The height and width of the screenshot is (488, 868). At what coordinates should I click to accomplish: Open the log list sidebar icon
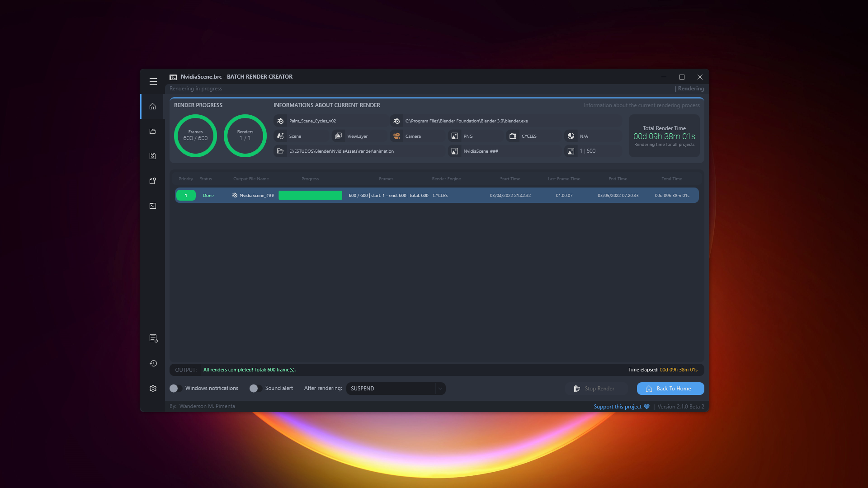(x=153, y=338)
